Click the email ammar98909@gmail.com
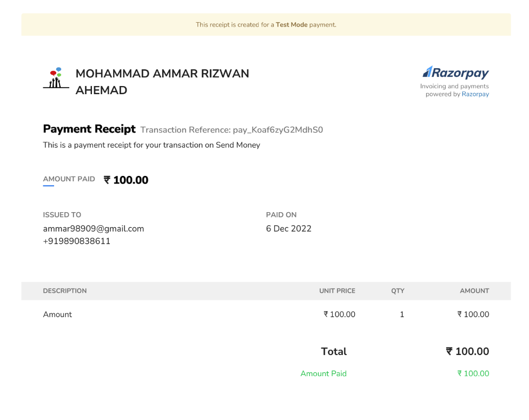The width and height of the screenshot is (529, 420). pos(93,228)
